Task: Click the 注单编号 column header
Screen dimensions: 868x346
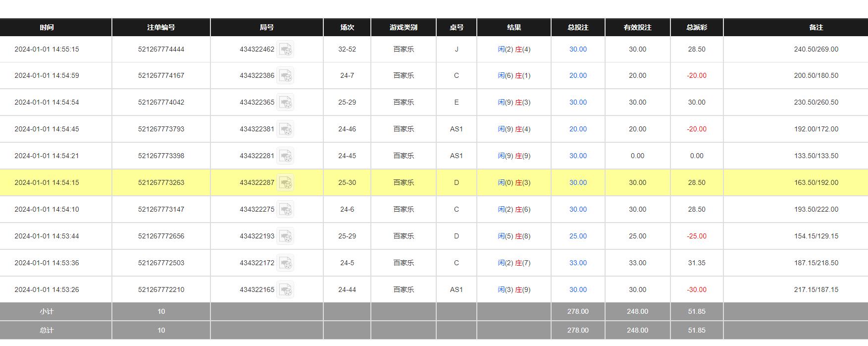Action: (x=161, y=27)
